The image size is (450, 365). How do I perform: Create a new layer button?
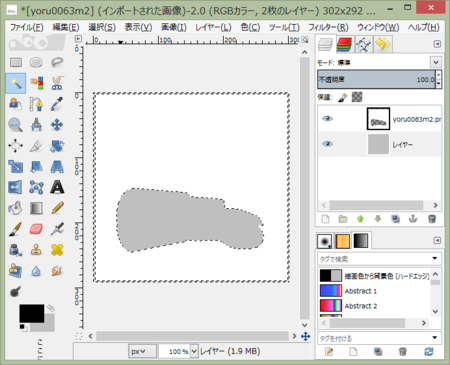325,219
